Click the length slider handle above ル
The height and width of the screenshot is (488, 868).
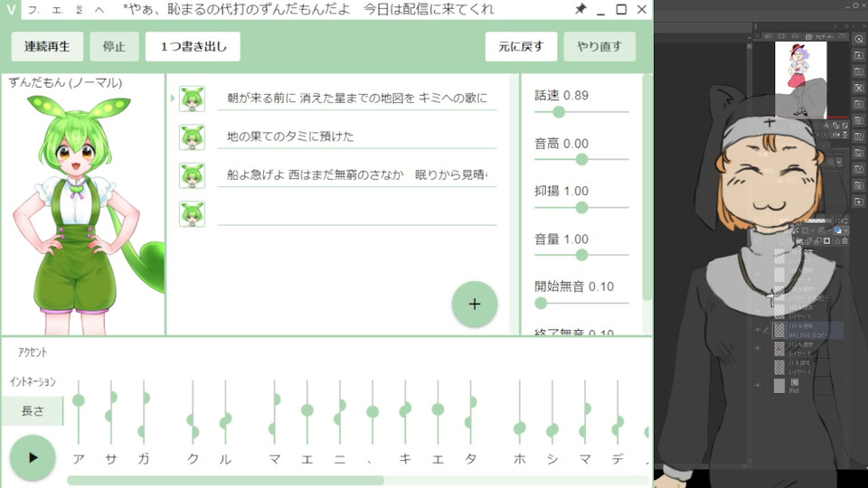click(x=225, y=422)
